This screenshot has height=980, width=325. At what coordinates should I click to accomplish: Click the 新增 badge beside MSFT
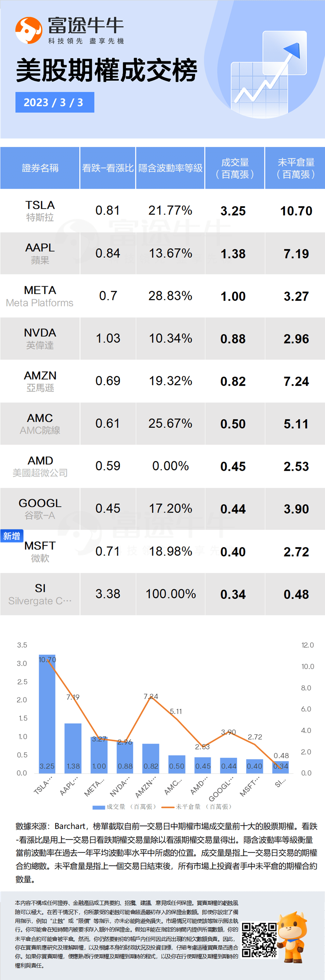tap(12, 536)
